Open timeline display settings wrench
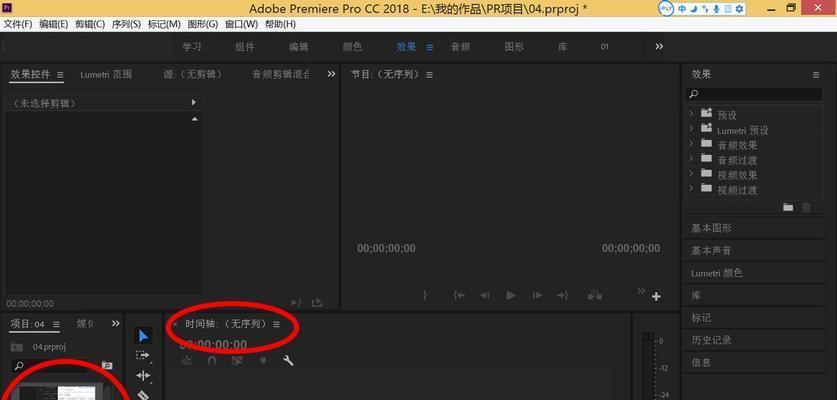The image size is (837, 400). click(x=288, y=360)
